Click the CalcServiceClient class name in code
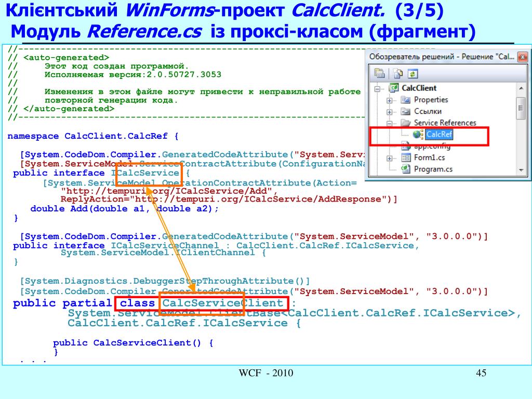 click(x=222, y=303)
